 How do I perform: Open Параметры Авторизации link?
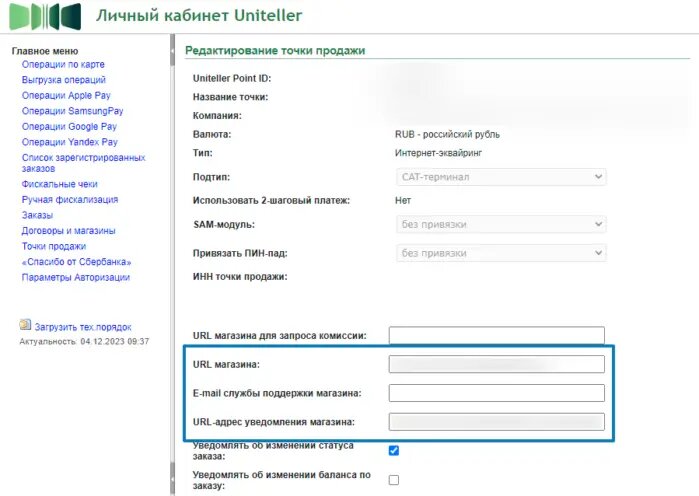tap(76, 278)
